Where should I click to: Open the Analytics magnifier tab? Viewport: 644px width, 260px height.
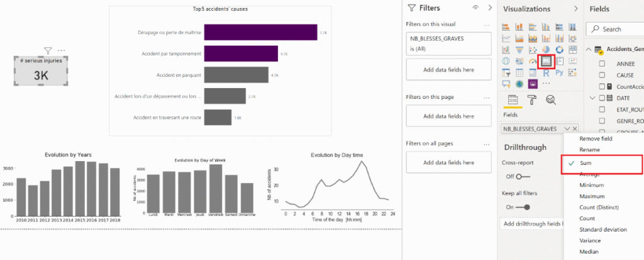550,99
